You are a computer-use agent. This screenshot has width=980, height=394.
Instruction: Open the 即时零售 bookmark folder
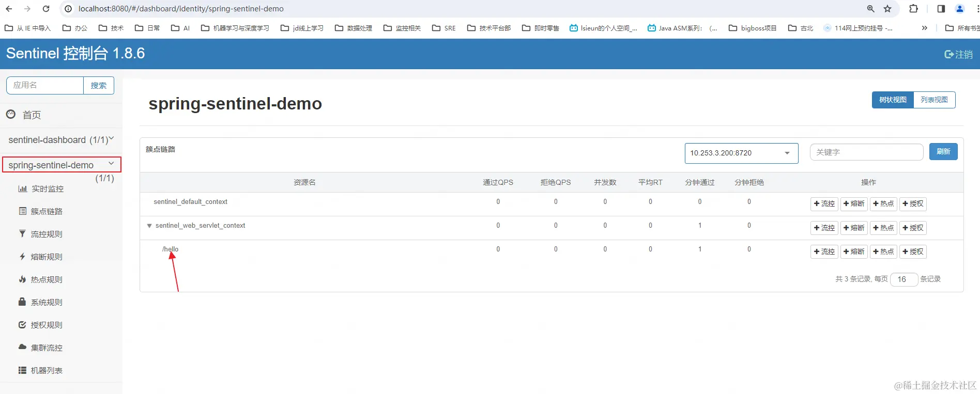click(x=541, y=28)
